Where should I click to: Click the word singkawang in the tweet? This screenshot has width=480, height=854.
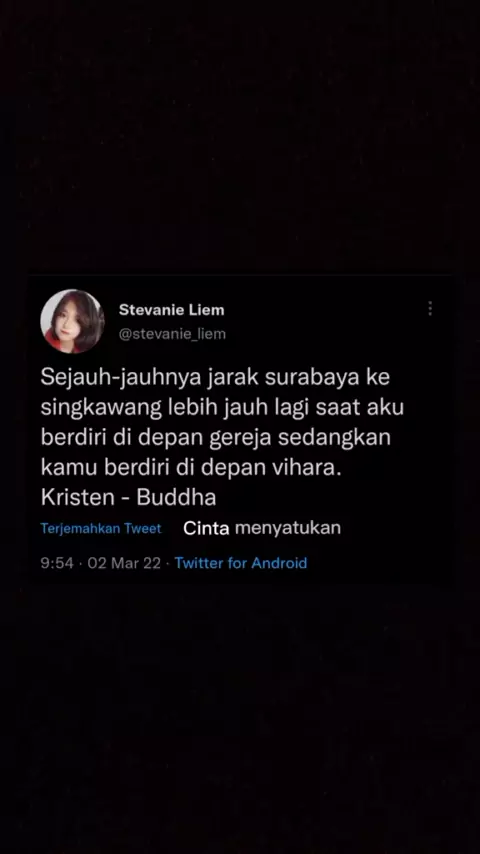[x=101, y=409]
